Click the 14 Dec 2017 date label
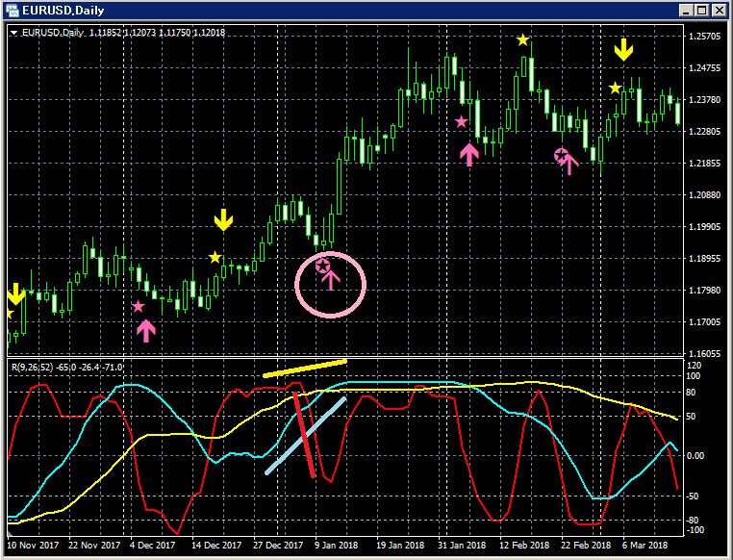 [x=216, y=546]
